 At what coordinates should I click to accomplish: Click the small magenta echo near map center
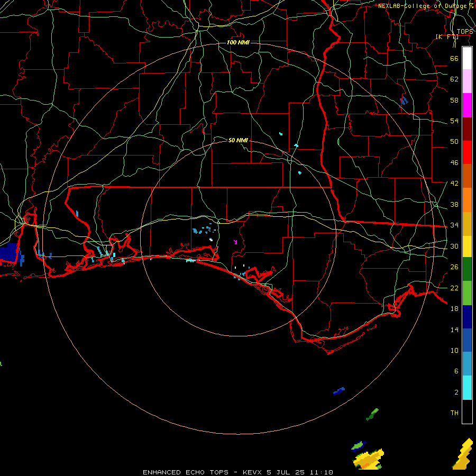(235, 242)
